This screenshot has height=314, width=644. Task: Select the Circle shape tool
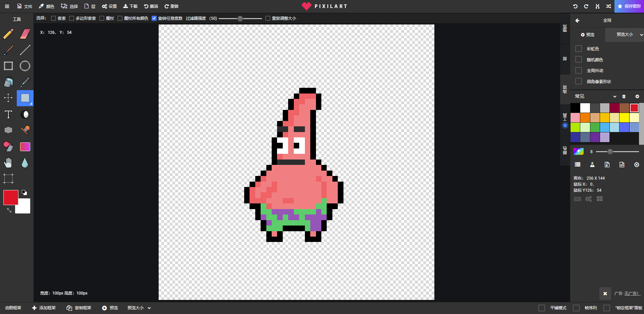point(25,66)
